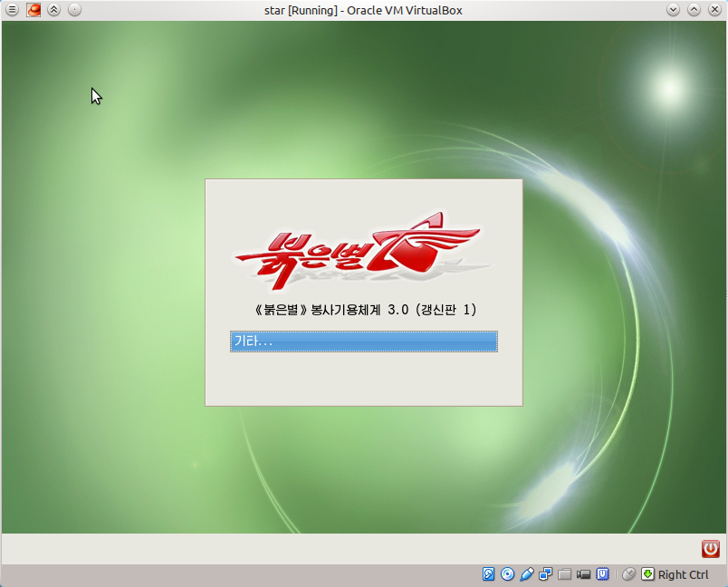Viewport: 728px width, 587px height.
Task: Click the mouse integration status icon
Action: [628, 574]
